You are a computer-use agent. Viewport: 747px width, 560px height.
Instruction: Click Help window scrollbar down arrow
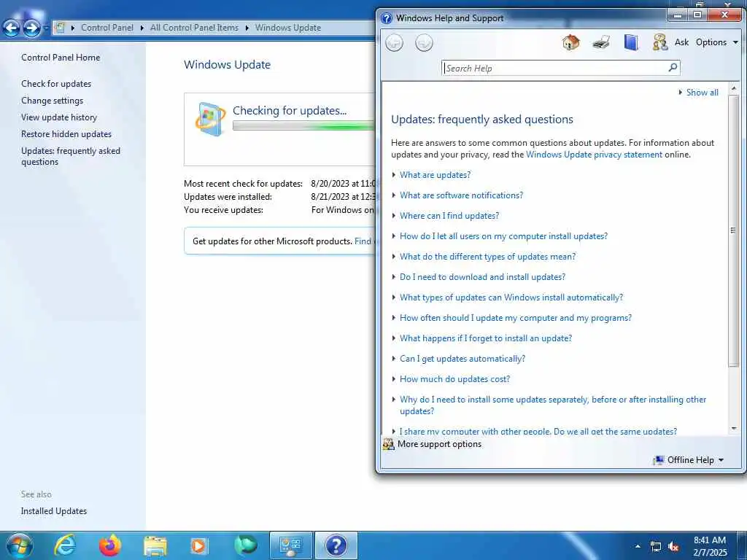coord(734,428)
